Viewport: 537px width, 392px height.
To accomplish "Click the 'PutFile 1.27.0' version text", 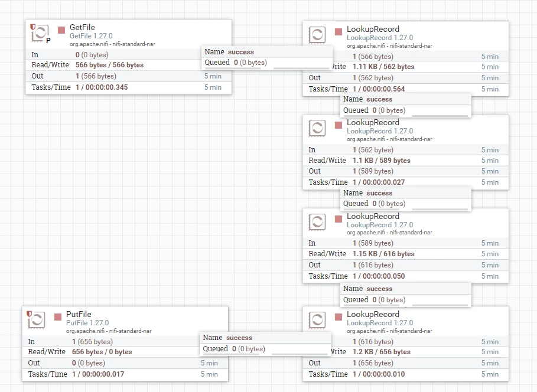I will click(87, 323).
